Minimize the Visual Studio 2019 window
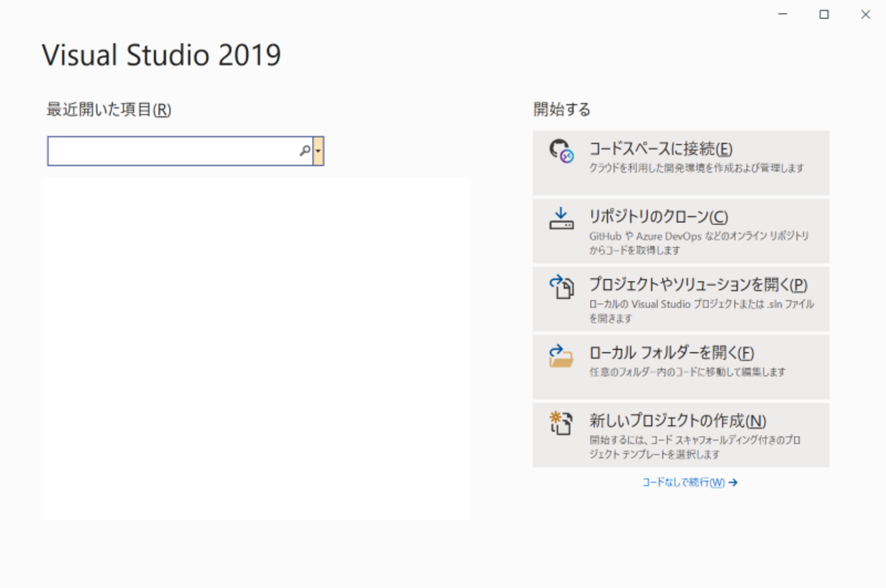 coord(783,14)
